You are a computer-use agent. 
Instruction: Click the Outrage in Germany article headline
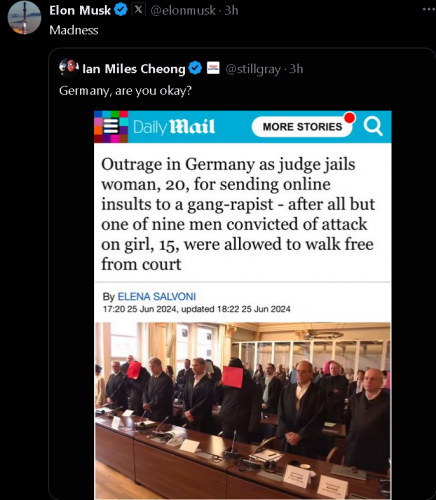click(x=238, y=214)
